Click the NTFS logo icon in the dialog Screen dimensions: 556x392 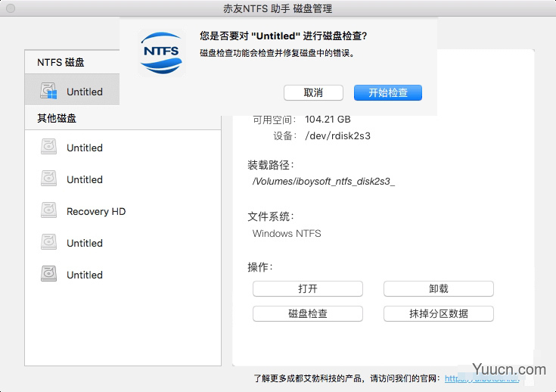(161, 53)
